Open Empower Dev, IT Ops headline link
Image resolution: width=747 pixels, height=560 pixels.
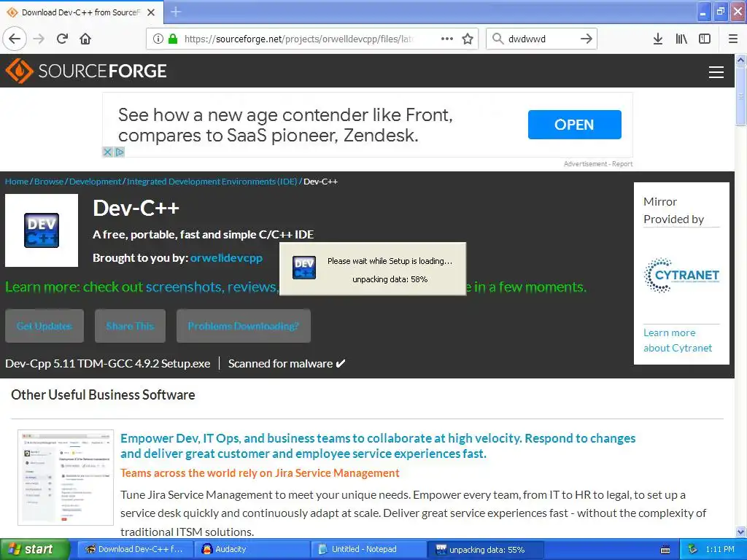click(378, 446)
